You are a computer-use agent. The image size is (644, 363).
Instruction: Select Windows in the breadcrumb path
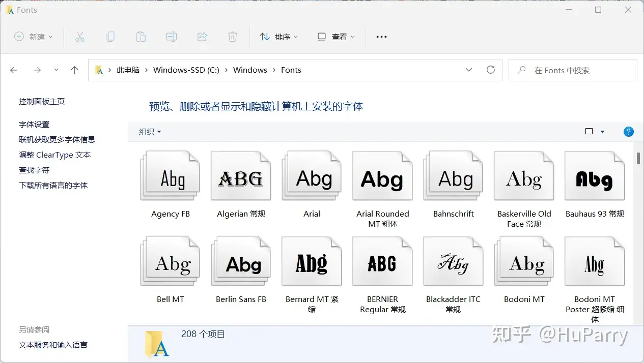coord(250,70)
